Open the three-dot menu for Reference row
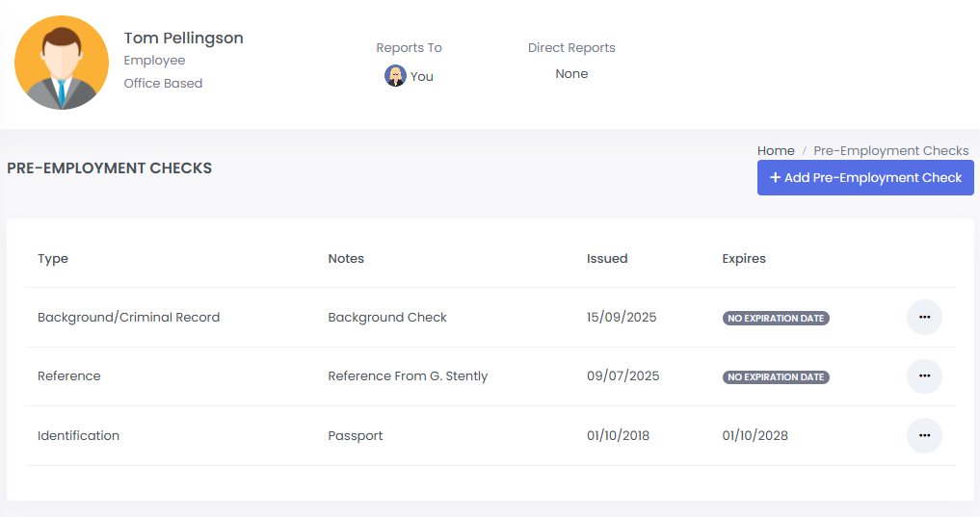 [924, 375]
